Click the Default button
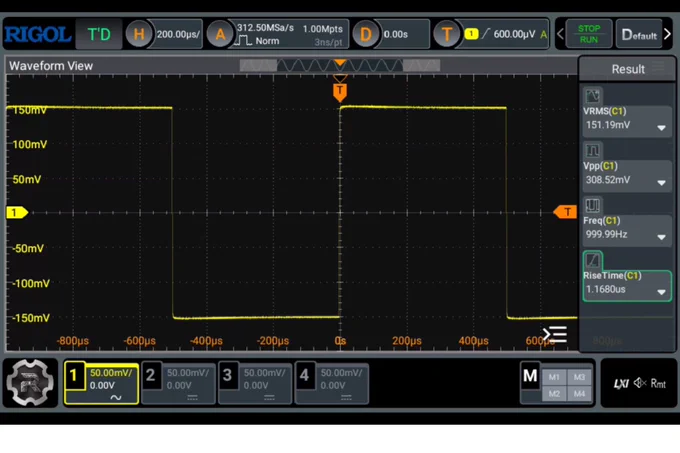This screenshot has width=680, height=453. click(639, 34)
